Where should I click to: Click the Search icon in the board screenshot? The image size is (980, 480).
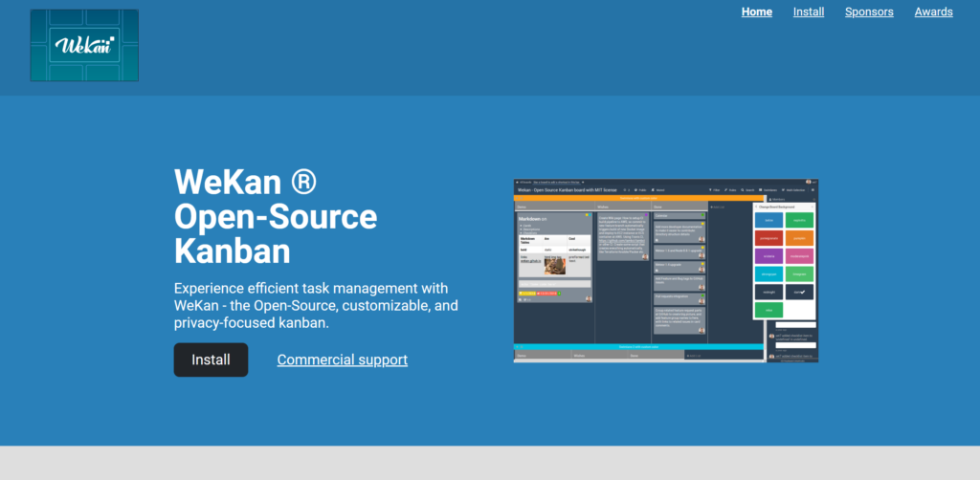pos(747,190)
